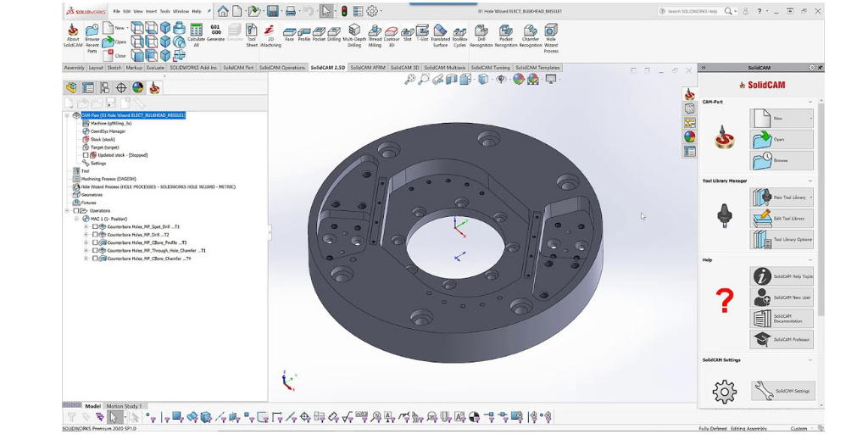The image size is (868, 434).
Task: Open the Tools menu
Action: point(165,11)
